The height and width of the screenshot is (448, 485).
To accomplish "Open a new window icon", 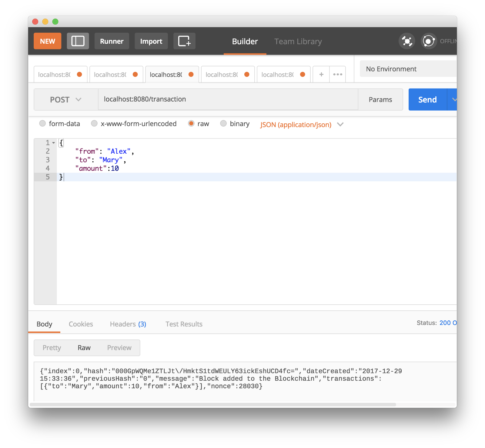I will click(x=184, y=41).
